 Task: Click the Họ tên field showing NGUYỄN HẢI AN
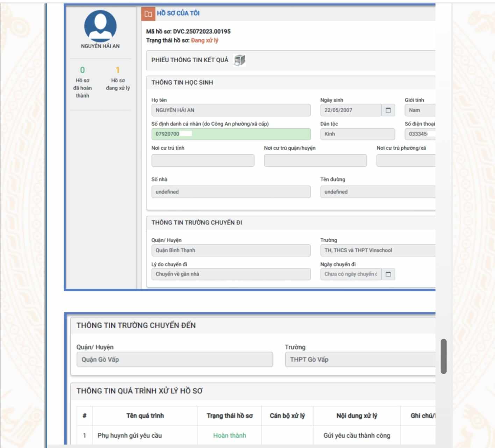(x=231, y=110)
